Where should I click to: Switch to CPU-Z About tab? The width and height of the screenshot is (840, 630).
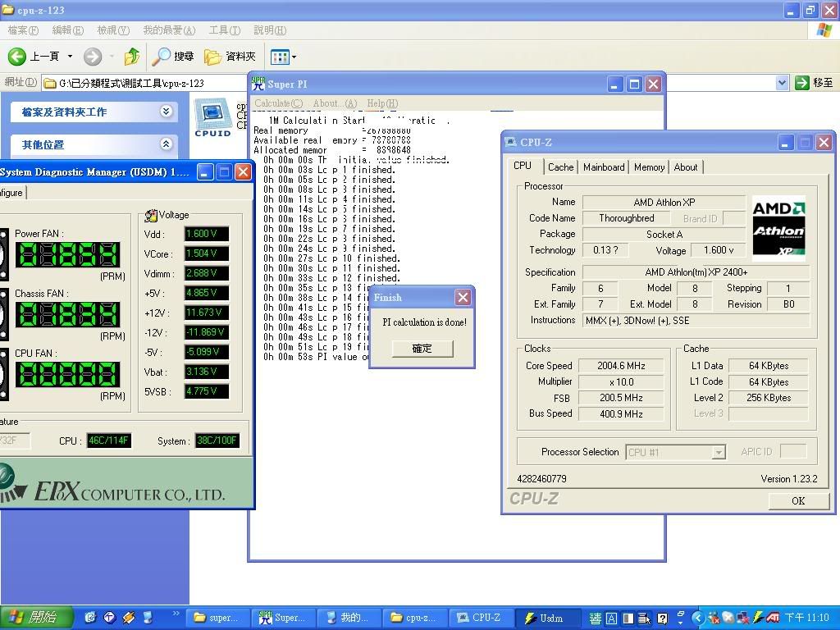[686, 167]
